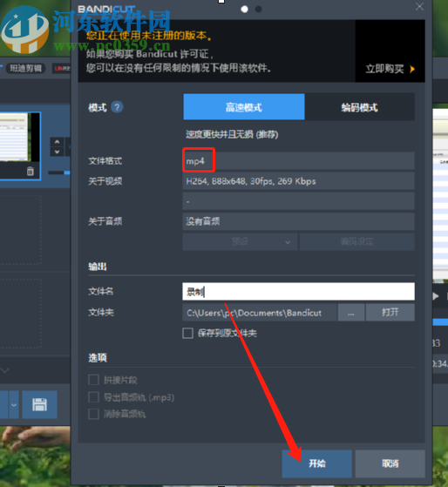Select the first page indicator dot
Screen dimensions: 448x487
pos(245,10)
